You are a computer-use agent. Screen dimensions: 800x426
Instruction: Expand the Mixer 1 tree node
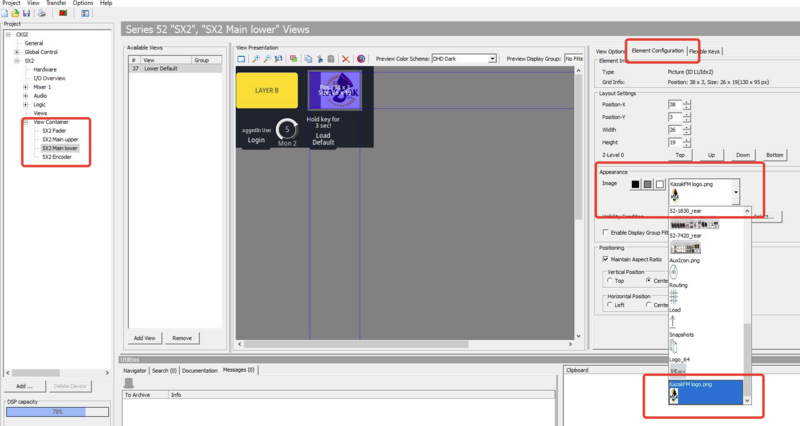click(x=25, y=87)
